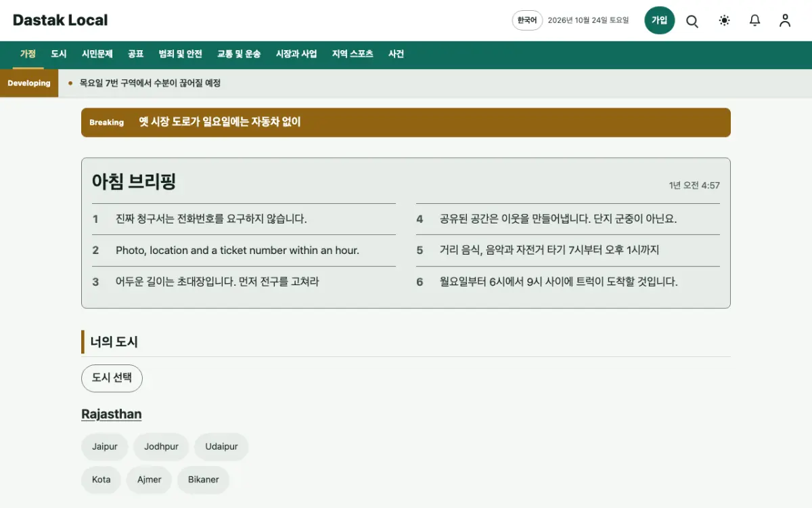Open the user profile icon
Screen dimensions: 812x508
[x=785, y=21]
